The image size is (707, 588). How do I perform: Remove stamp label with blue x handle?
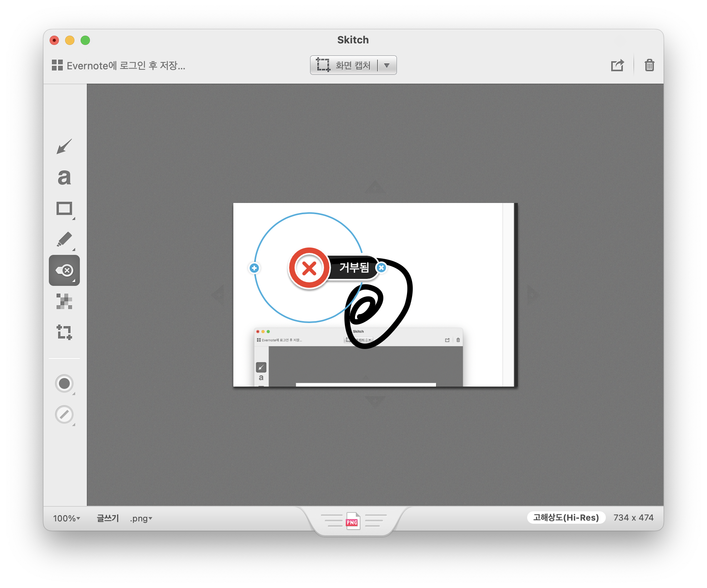click(381, 268)
